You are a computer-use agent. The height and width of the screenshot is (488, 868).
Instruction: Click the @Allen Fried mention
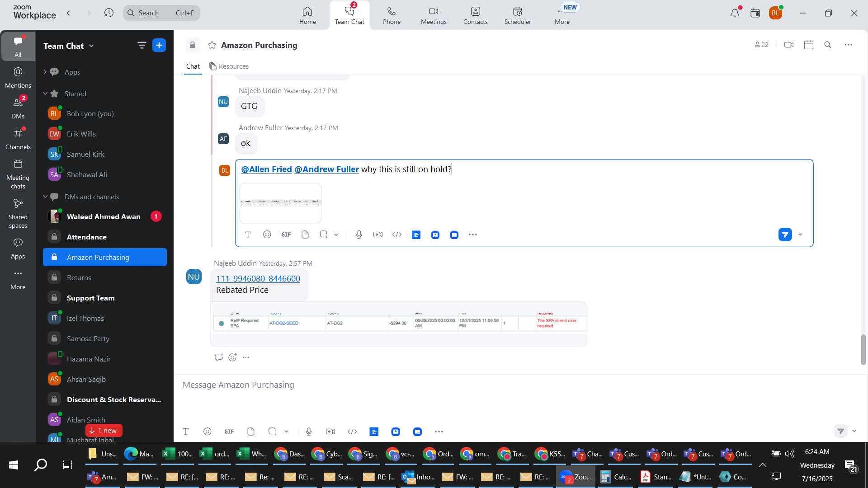(x=266, y=169)
